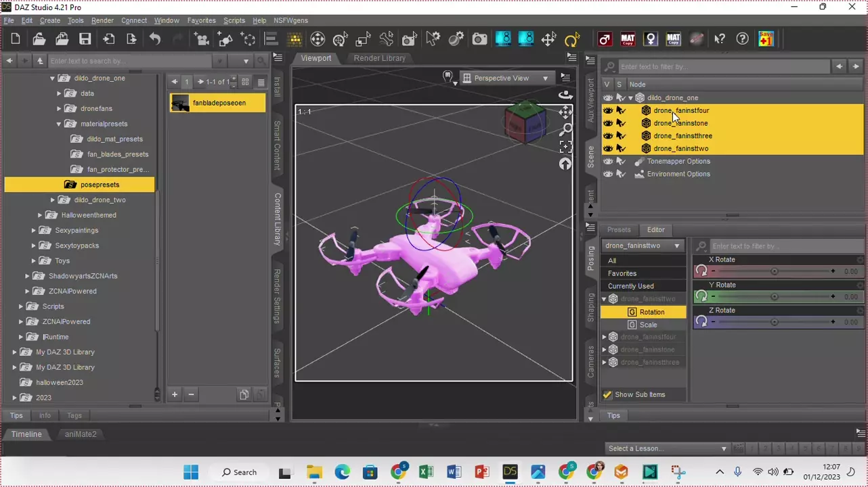Click the Y Rotate slider handle

(x=775, y=297)
